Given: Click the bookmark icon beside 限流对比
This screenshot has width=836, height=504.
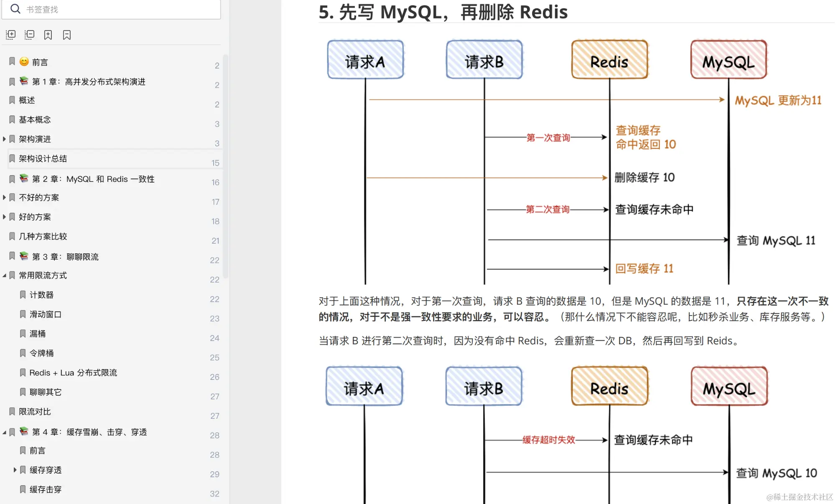Looking at the screenshot, I should [12, 412].
